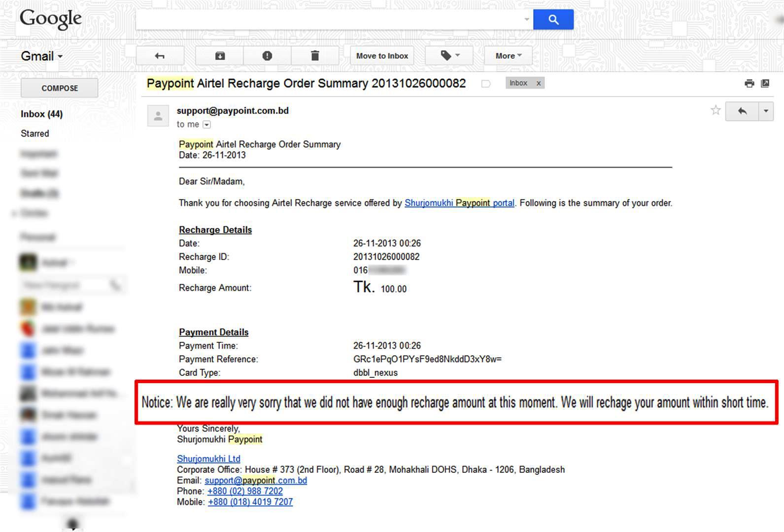This screenshot has width=784, height=532.
Task: Click the Google logo
Action: coord(51,19)
